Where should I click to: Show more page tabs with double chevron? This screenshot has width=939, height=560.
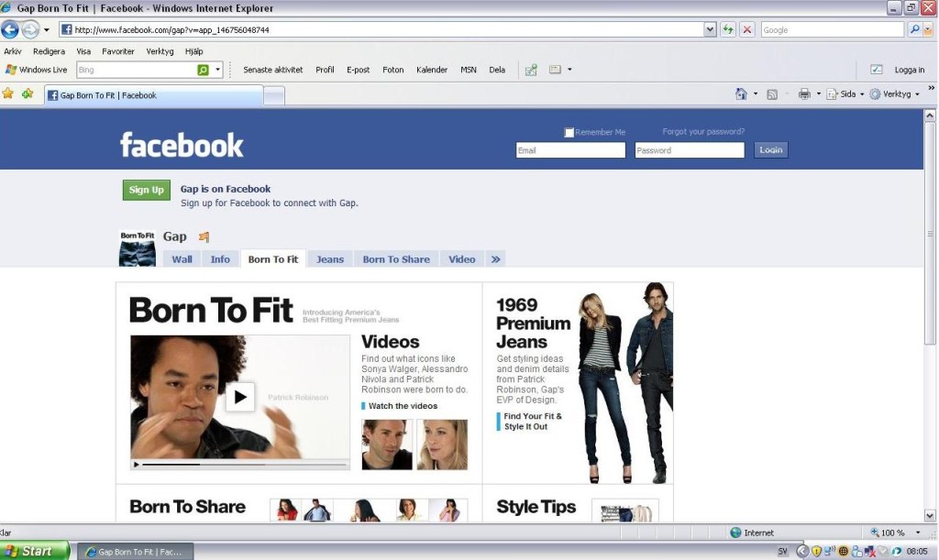(x=495, y=259)
